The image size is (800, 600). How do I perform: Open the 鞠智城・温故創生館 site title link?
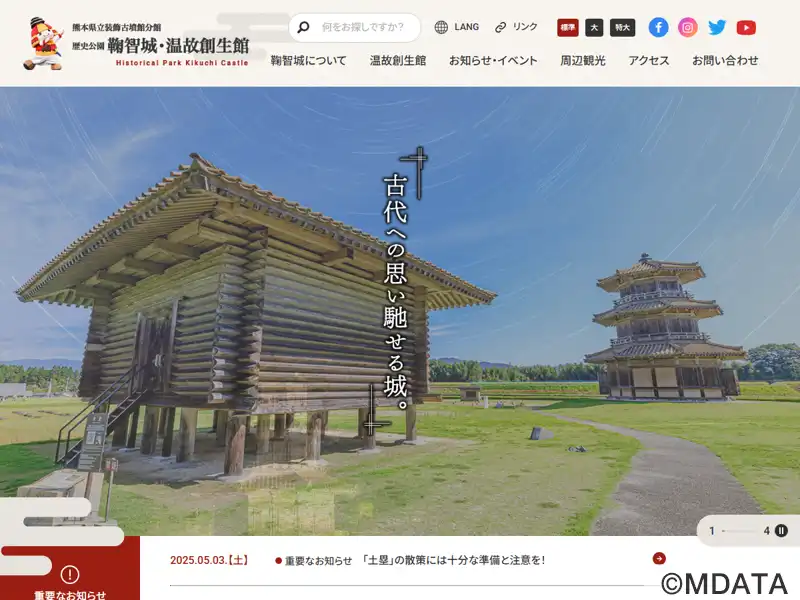pyautogui.click(x=160, y=45)
